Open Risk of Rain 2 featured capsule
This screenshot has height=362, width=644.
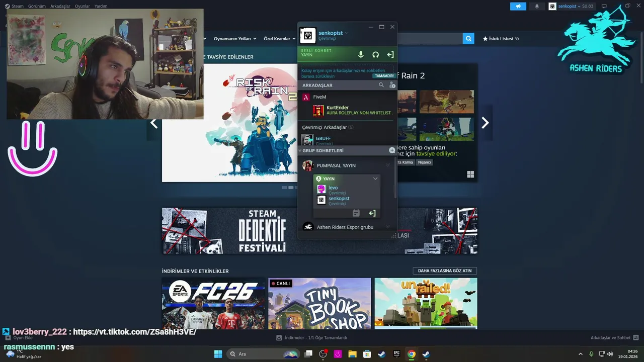[229, 123]
